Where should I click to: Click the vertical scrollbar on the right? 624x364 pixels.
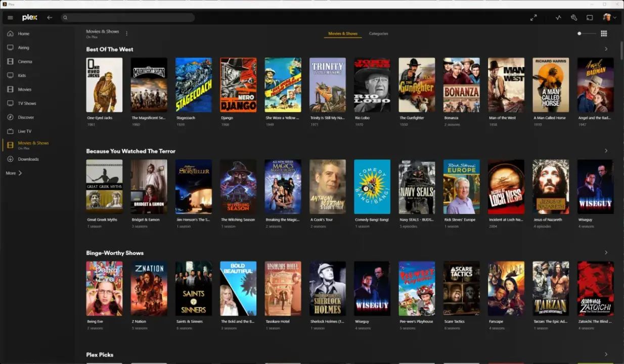621,51
